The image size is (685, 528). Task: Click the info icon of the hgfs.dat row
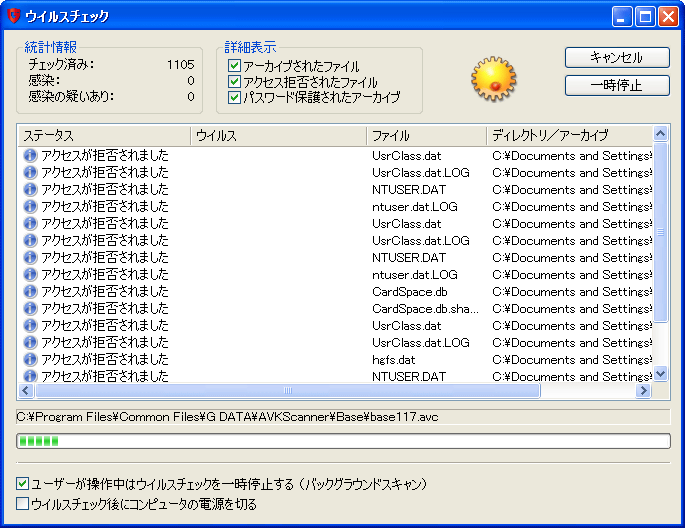(30, 359)
